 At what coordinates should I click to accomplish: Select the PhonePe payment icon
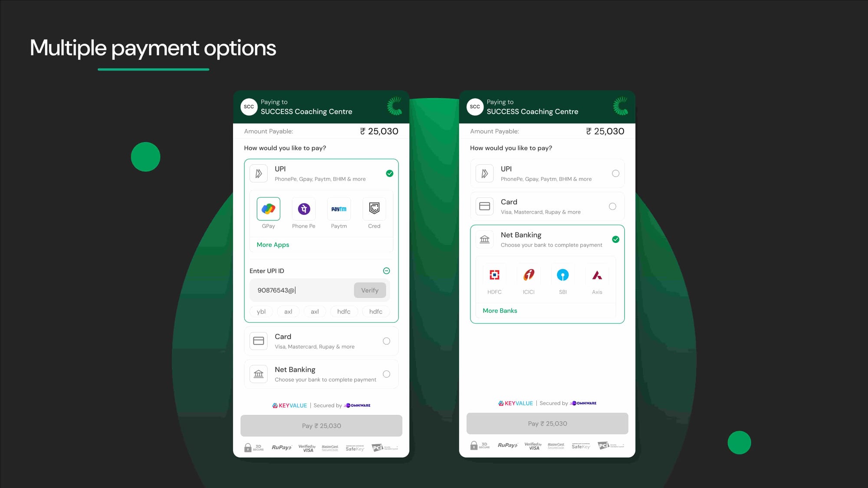[x=303, y=209]
